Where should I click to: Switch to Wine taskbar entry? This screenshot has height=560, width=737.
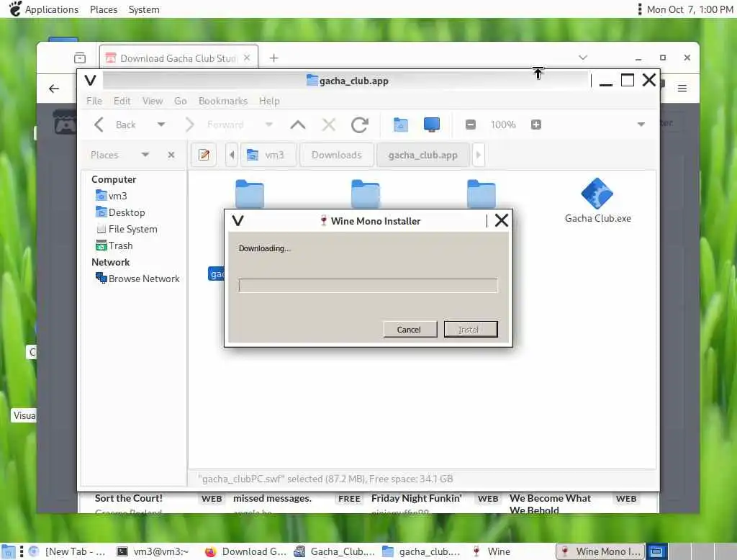492,551
